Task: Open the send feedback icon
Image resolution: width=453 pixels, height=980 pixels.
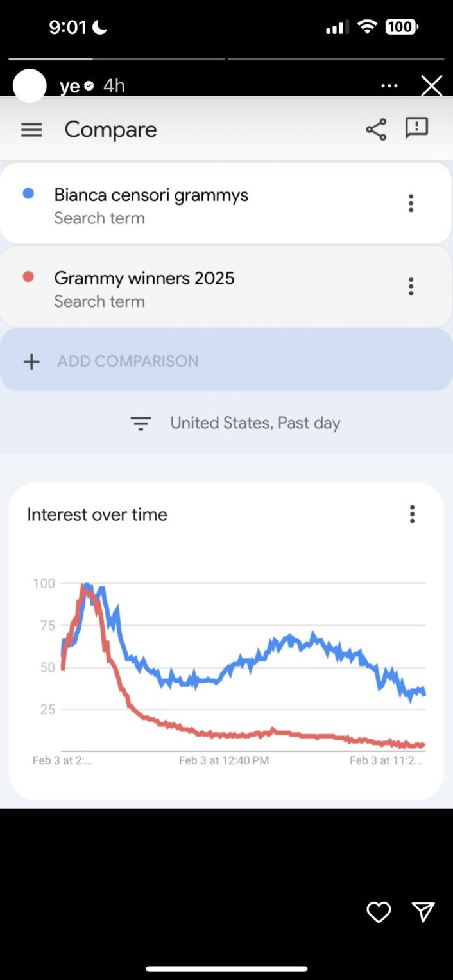Action: point(416,128)
